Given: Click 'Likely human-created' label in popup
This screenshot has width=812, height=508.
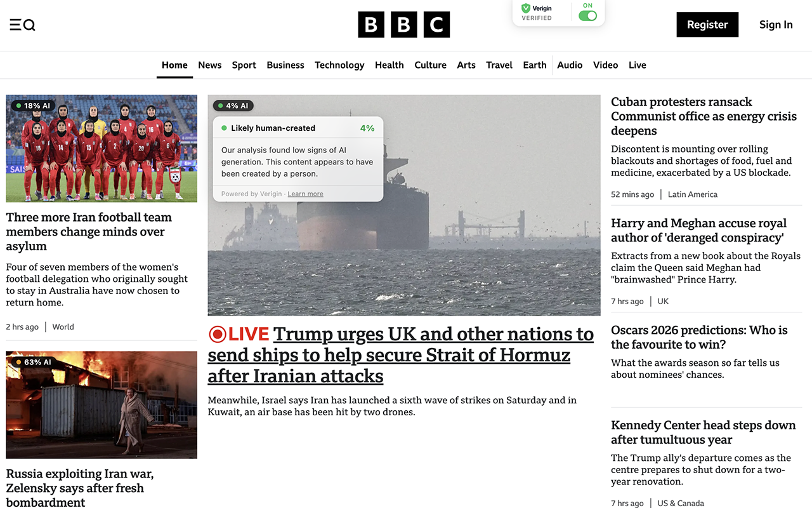Looking at the screenshot, I should [x=273, y=128].
